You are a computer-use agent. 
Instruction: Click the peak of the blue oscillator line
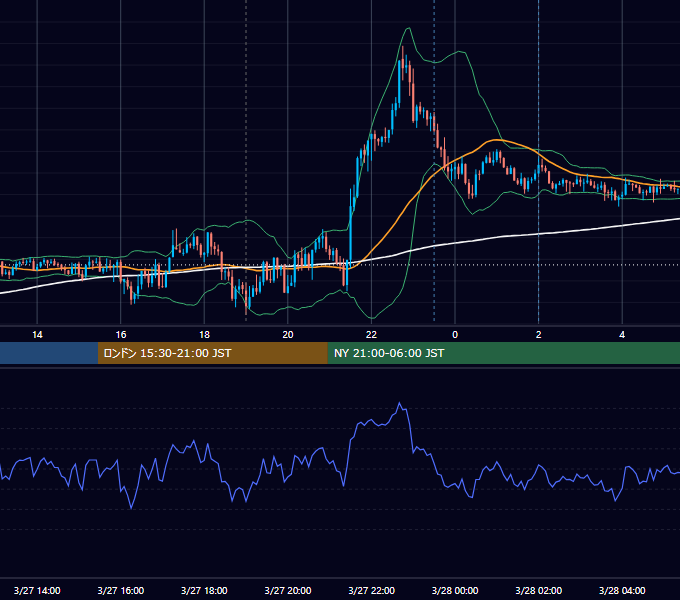coord(400,404)
